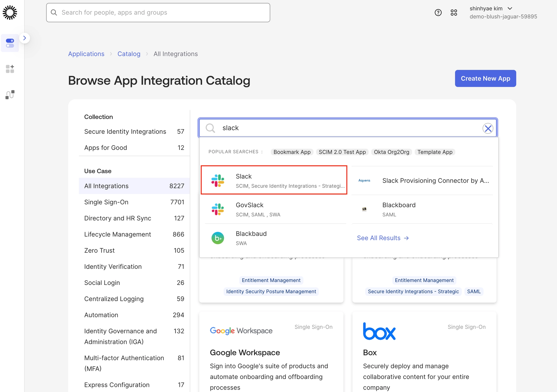
Task: Open the Google Workspace card logo
Action: [x=241, y=331]
